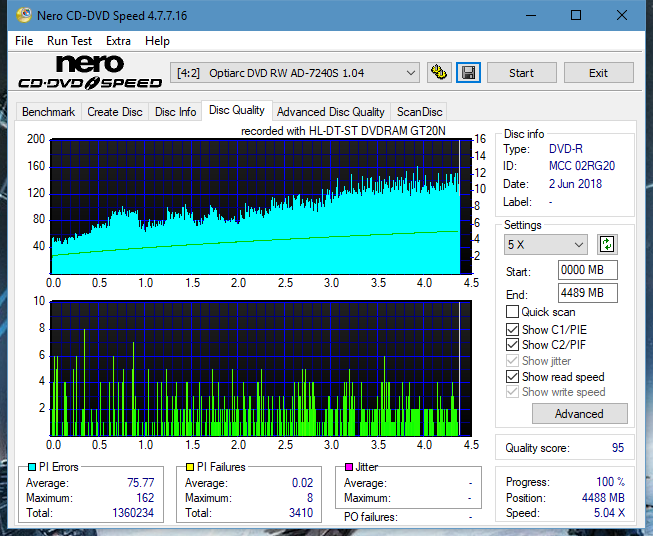Click Progress value 100 %
The height and width of the screenshot is (536, 653).
click(x=611, y=482)
